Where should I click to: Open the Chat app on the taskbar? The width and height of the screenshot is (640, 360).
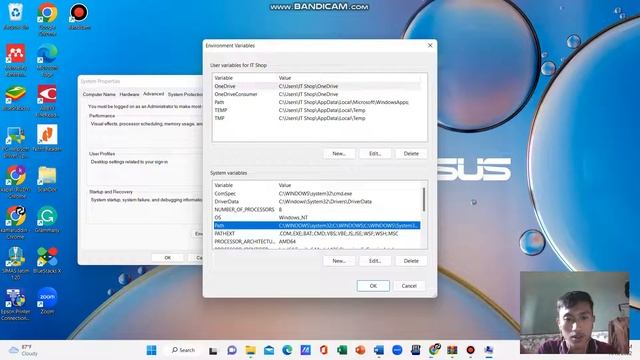232,350
